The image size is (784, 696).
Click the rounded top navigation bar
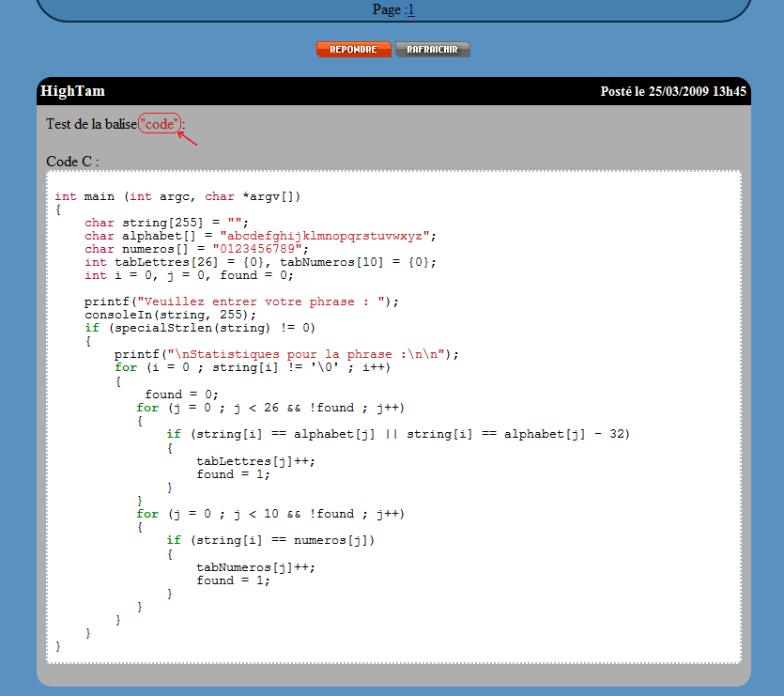click(392, 9)
